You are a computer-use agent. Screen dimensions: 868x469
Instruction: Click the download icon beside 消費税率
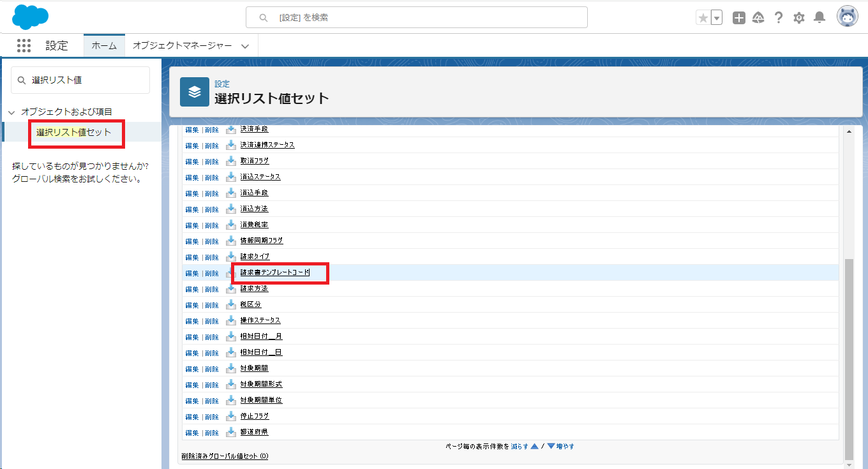(231, 225)
